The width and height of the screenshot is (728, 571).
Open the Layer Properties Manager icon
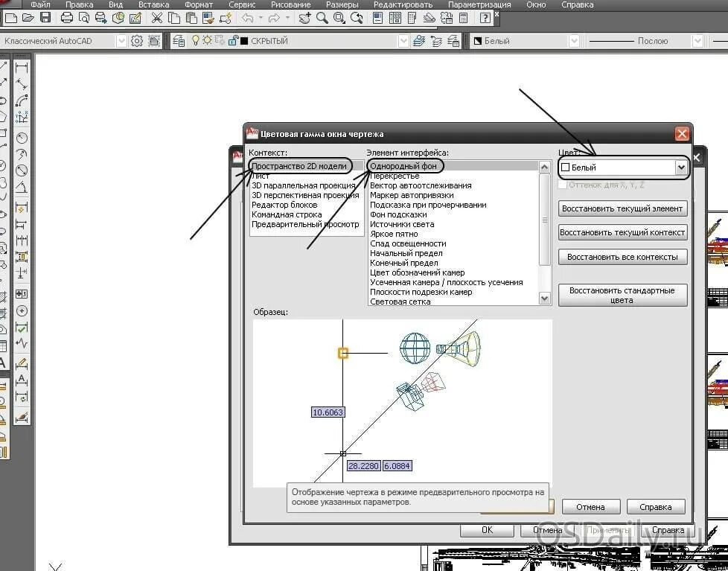click(179, 41)
